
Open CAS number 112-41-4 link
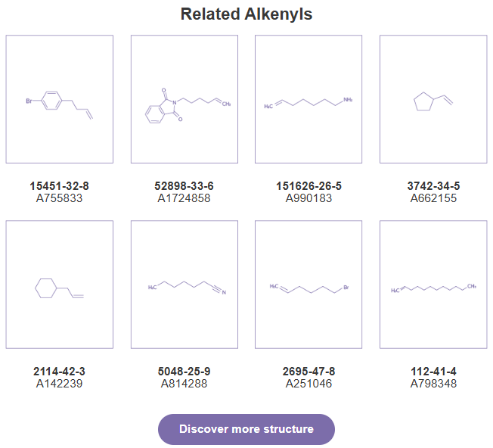(433, 372)
